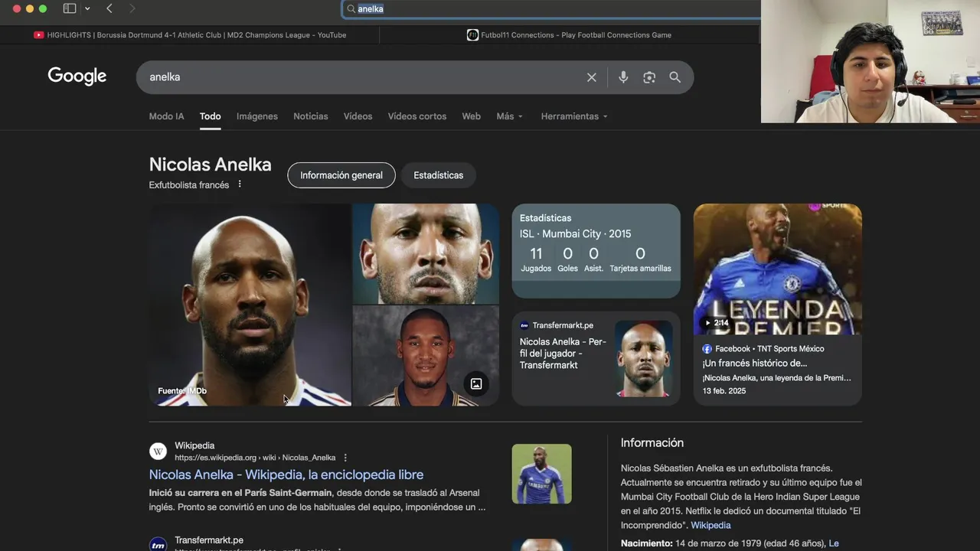The height and width of the screenshot is (551, 980).
Task: Click the 'Fuente: IMDb' caption
Action: (182, 391)
